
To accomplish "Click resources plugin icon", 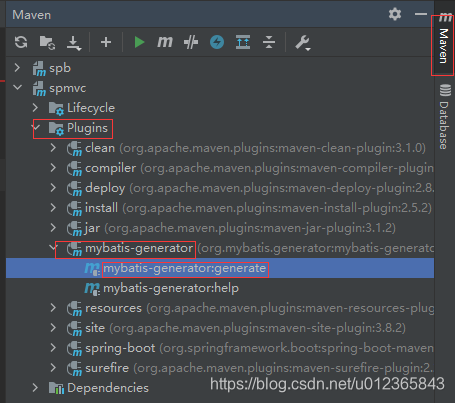I will (74, 309).
